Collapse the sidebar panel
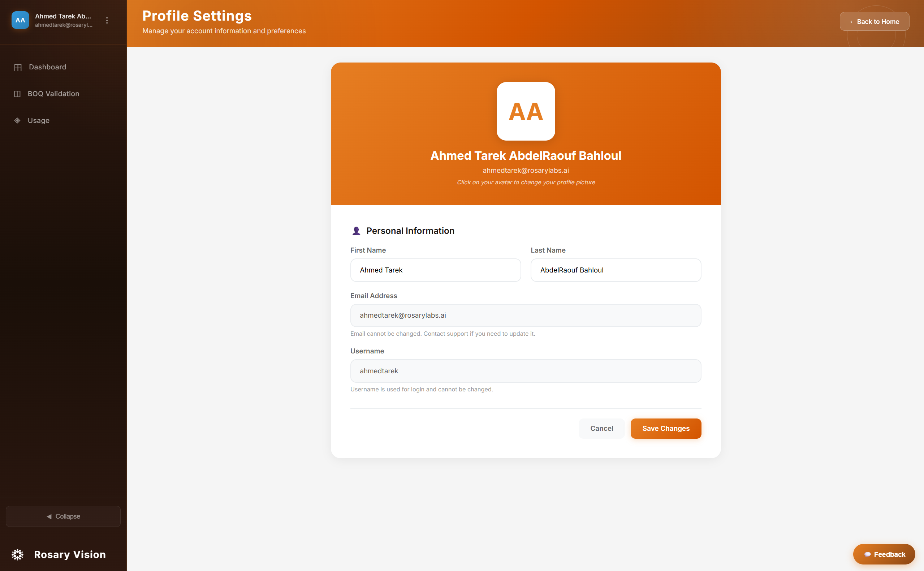This screenshot has height=571, width=924. (x=63, y=516)
